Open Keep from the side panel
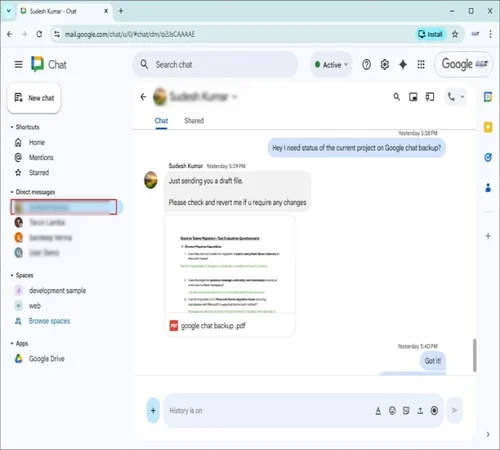Image resolution: width=500 pixels, height=450 pixels. tap(488, 127)
